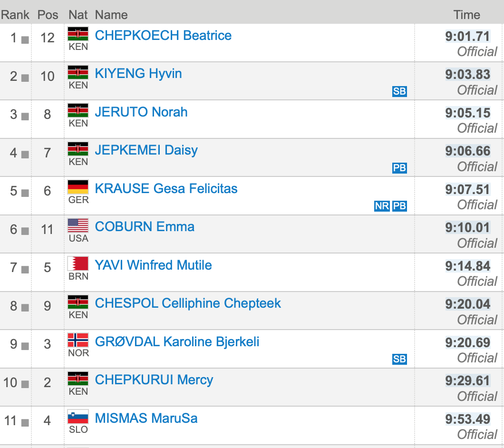Click the Bahrain flag next to YAVI
Screen dimensions: 504x448
click(78, 263)
